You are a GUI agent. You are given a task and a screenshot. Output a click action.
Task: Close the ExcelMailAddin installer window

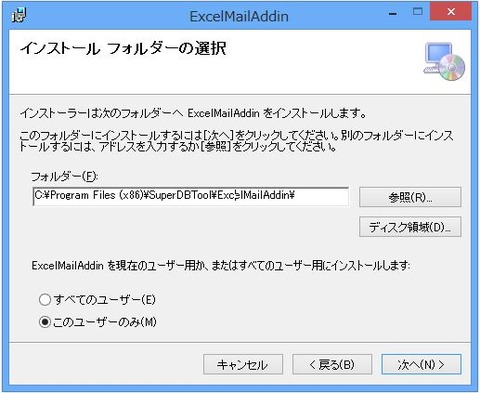click(451, 12)
